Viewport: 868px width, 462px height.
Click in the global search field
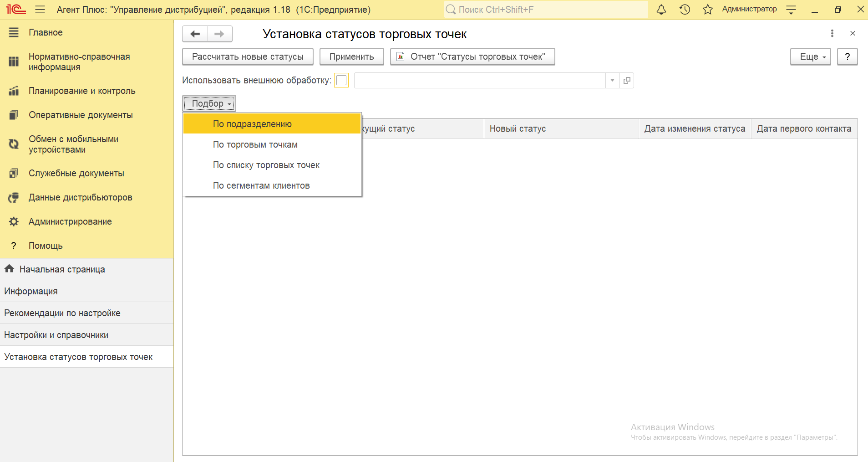pos(546,10)
